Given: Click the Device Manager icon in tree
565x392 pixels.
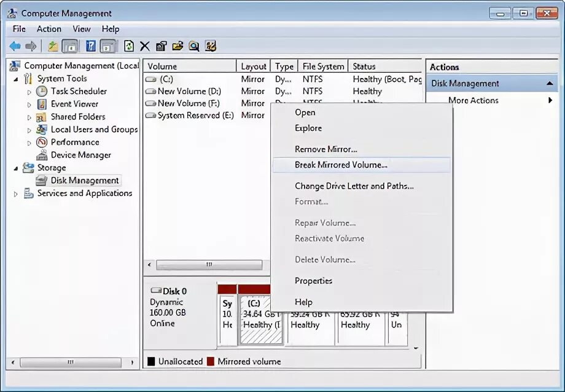Looking at the screenshot, I should [x=42, y=155].
